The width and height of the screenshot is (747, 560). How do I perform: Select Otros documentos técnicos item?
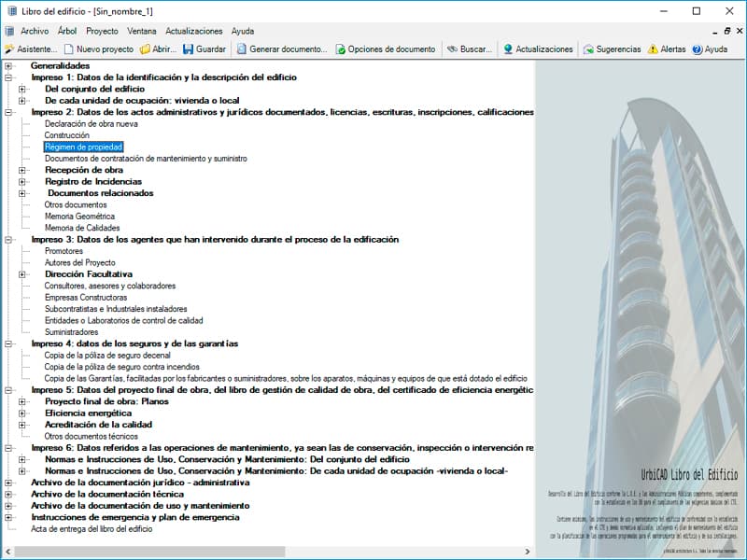coord(91,436)
